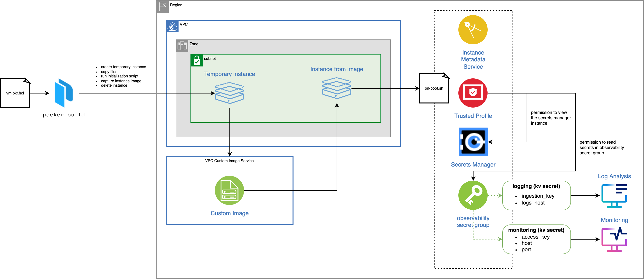Viewport: 644px width, 279px height.
Task: Select the VPC lightbulb icon in the corner
Action: tap(172, 27)
